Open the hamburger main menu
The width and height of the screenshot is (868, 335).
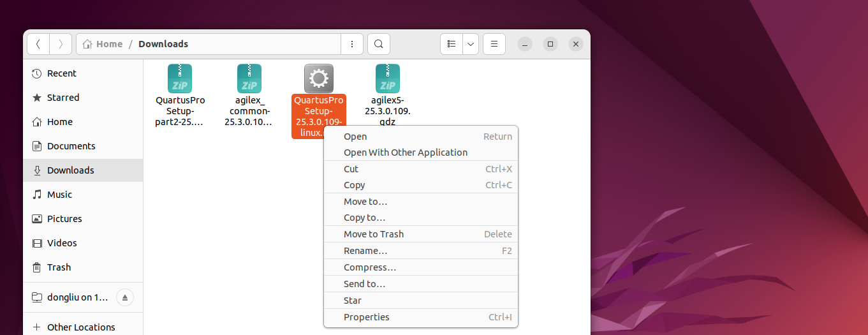point(494,44)
